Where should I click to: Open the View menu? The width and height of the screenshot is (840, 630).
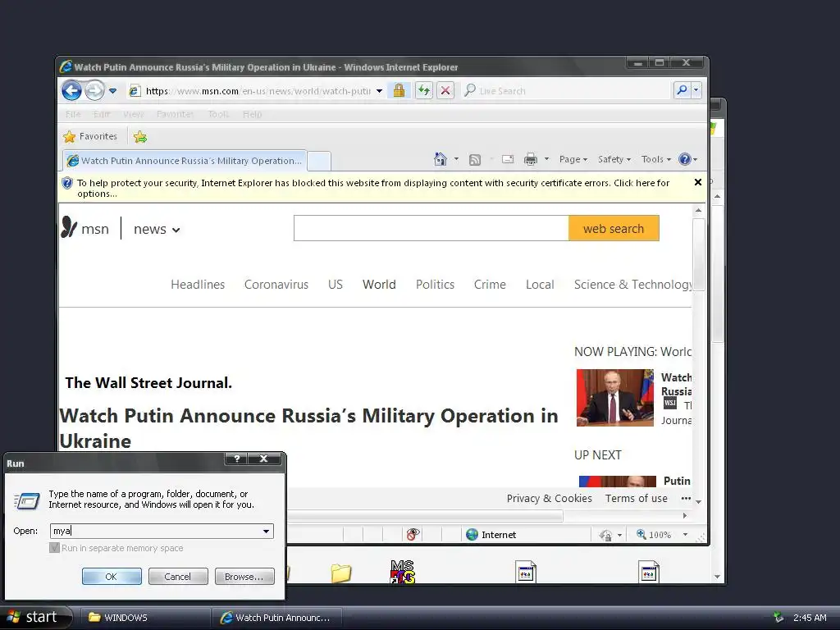tap(133, 114)
